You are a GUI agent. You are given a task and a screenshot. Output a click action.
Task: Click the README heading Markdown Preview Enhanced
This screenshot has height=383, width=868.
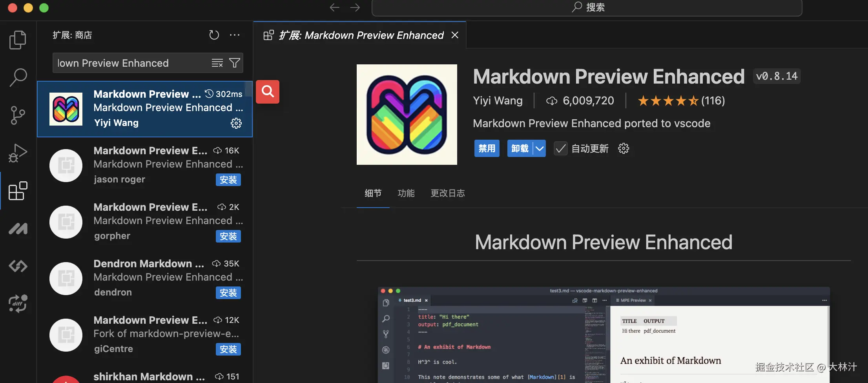(604, 242)
